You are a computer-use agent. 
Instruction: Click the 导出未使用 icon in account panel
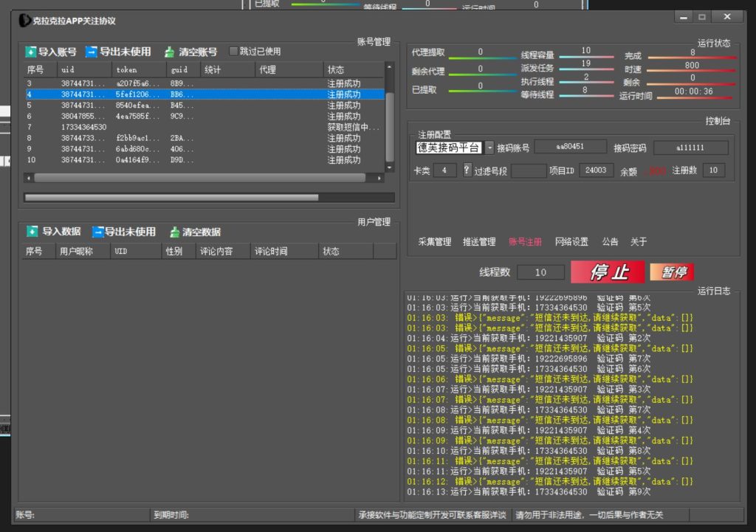pyautogui.click(x=92, y=52)
